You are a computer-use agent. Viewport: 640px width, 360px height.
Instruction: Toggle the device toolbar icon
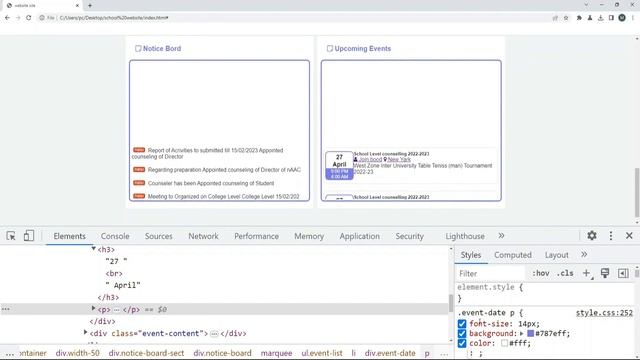pyautogui.click(x=29, y=236)
